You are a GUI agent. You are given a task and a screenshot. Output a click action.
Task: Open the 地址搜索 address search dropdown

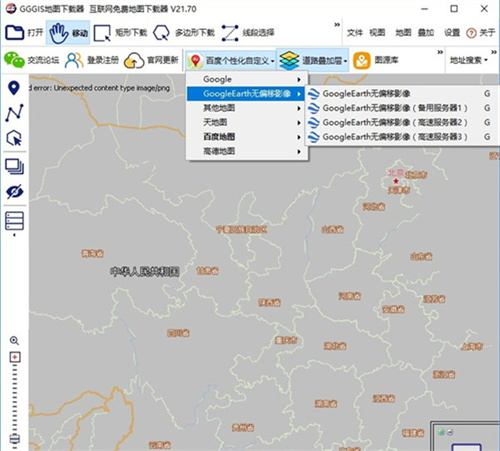click(468, 60)
